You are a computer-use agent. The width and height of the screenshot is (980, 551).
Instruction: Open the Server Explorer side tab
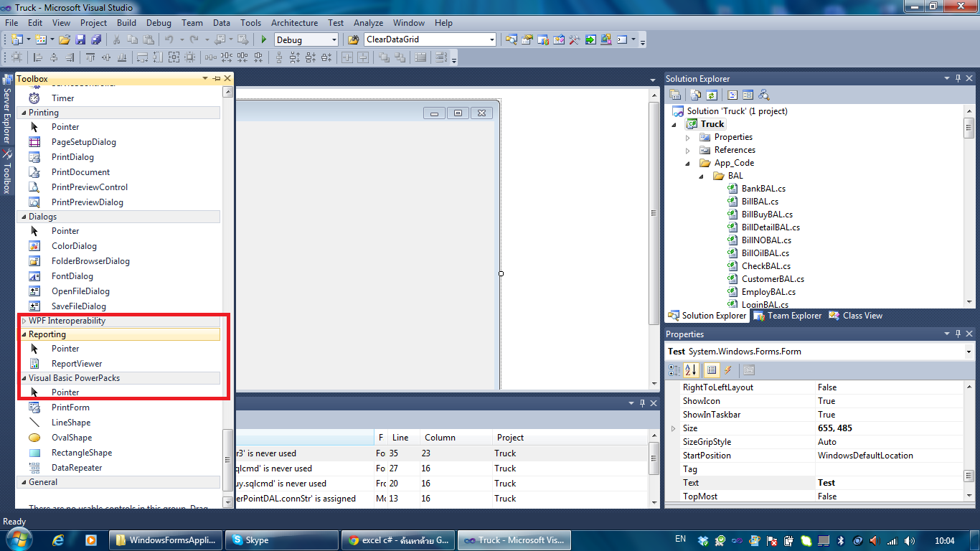tap(7, 110)
